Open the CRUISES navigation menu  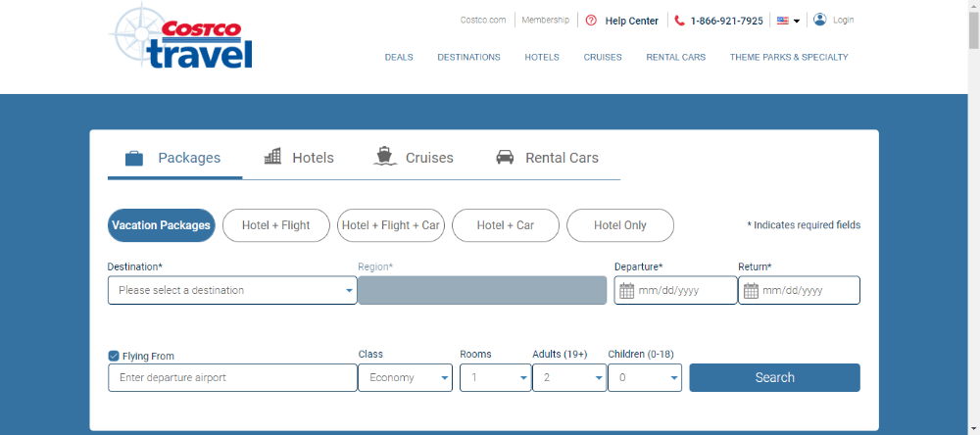click(603, 57)
